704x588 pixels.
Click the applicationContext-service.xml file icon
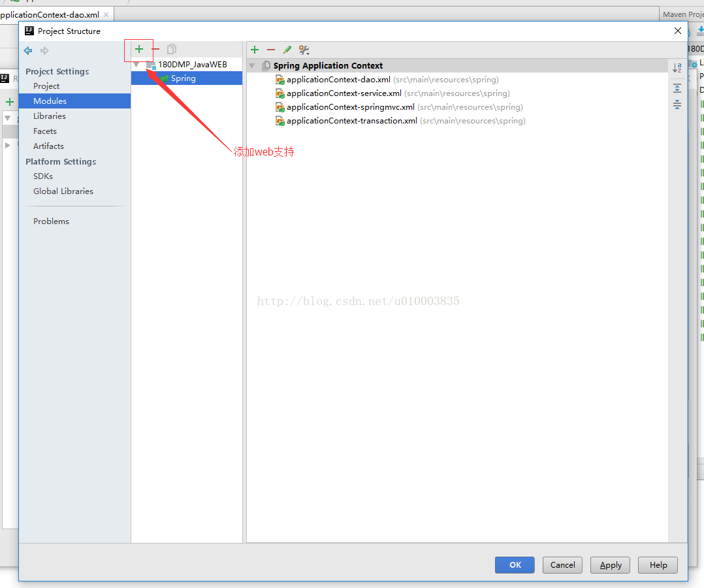[x=280, y=93]
